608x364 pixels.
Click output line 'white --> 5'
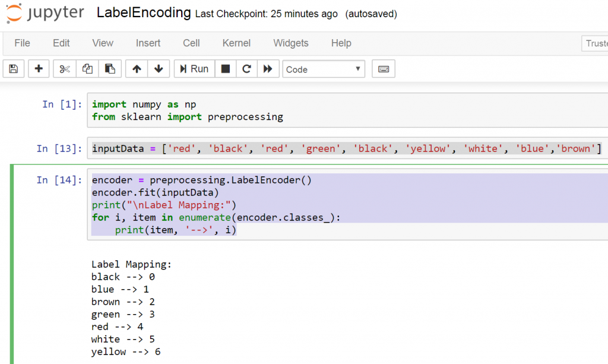123,339
